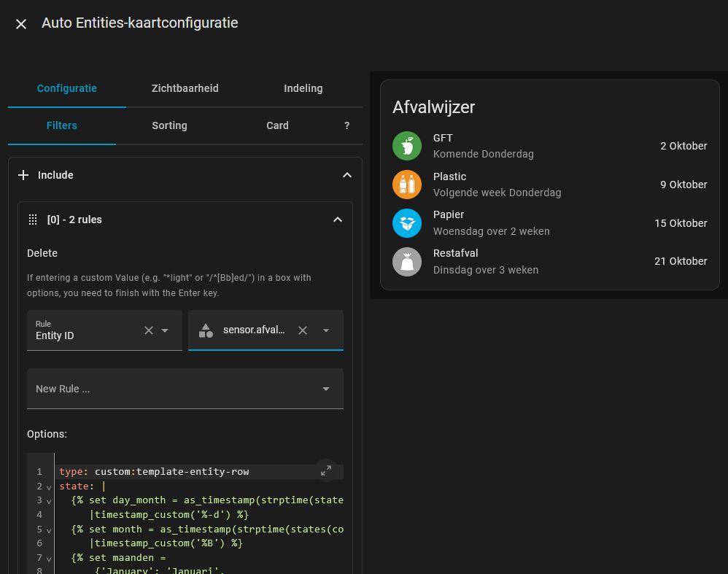Clear the sensor.afval entity value

(303, 330)
